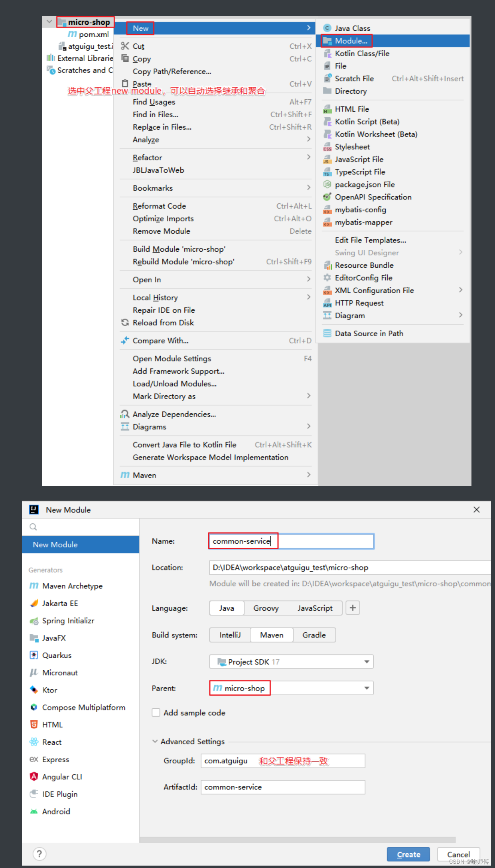Click the Directory folder icon
The height and width of the screenshot is (868, 495).
tap(327, 91)
